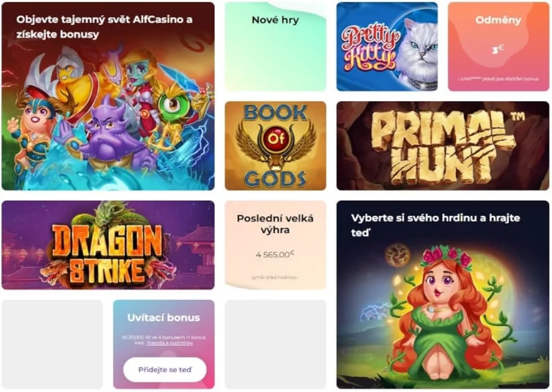The image size is (552, 392).
Task: Click the Vyberte si svého hrdinu headline
Action: click(x=435, y=225)
